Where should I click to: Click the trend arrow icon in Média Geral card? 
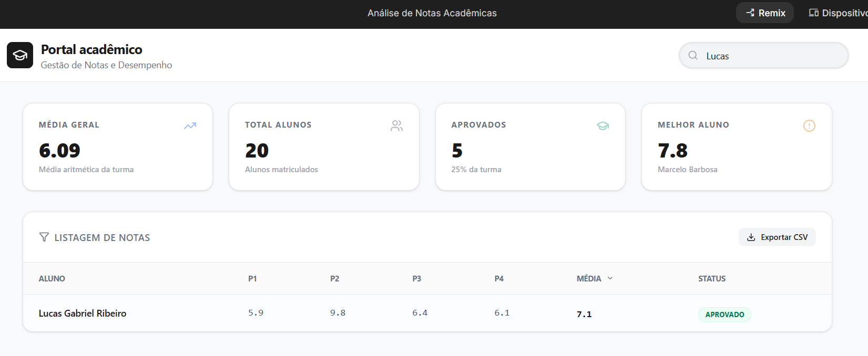pos(190,125)
